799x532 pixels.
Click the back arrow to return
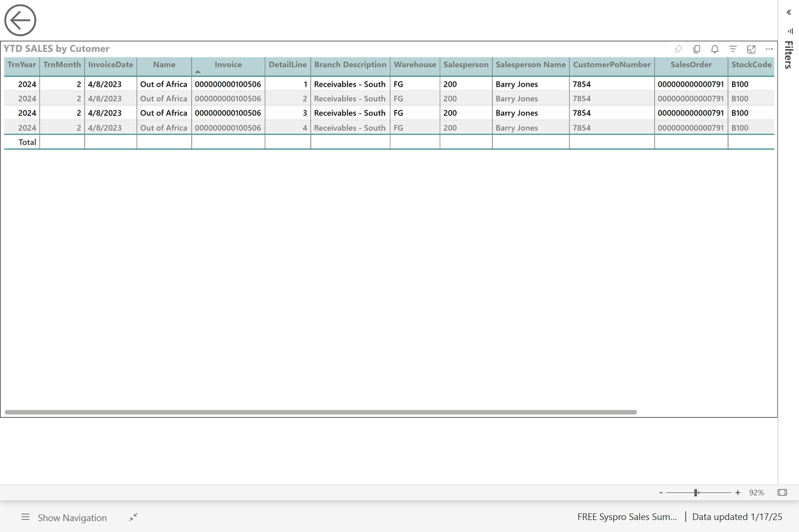pos(20,20)
